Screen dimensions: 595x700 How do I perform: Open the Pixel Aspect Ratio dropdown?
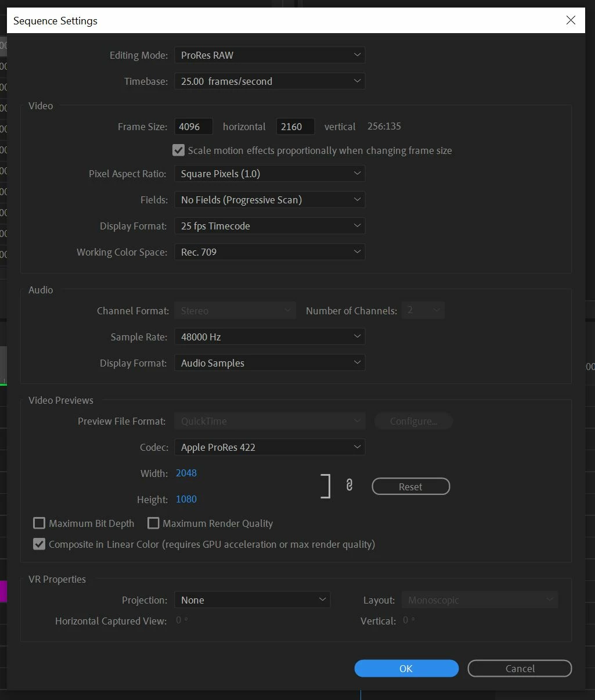click(x=269, y=174)
